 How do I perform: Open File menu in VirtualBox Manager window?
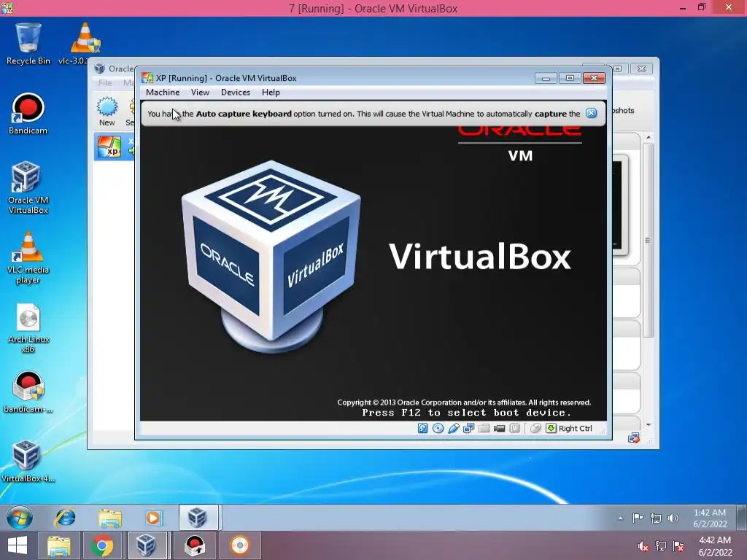tap(105, 83)
